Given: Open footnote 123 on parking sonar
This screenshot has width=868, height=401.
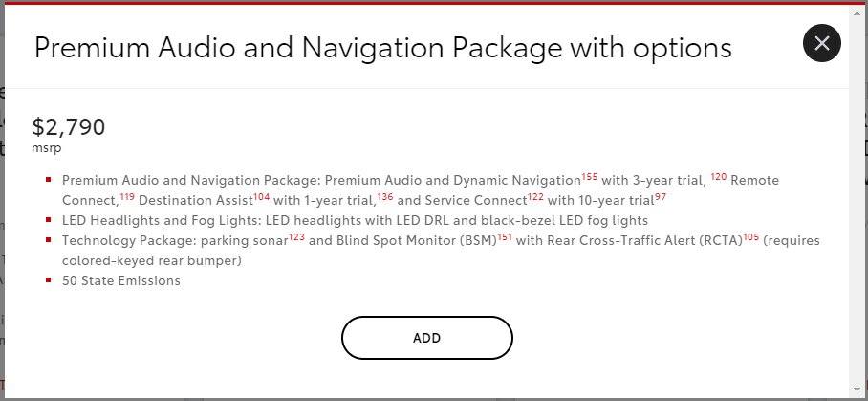Looking at the screenshot, I should coord(296,237).
